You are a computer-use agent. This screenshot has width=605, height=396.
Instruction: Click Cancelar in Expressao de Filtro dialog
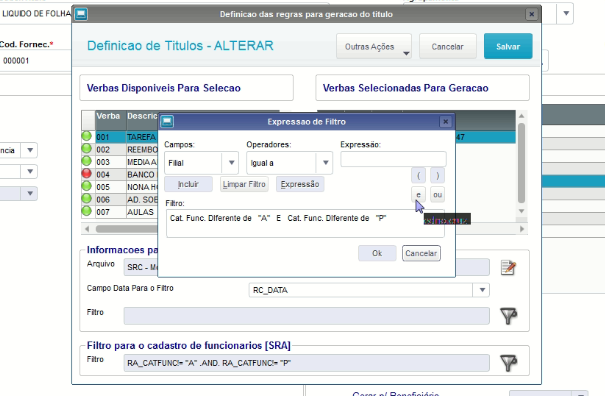click(x=421, y=253)
